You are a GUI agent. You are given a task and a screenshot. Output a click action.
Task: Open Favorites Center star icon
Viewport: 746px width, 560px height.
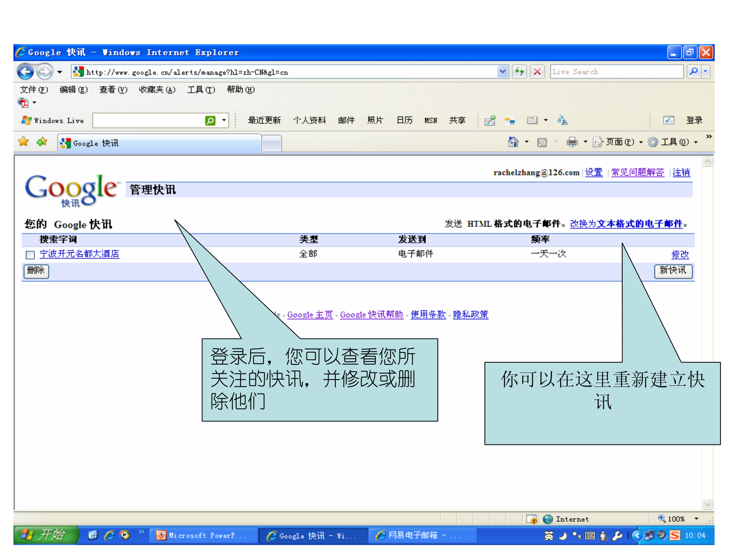pos(23,142)
